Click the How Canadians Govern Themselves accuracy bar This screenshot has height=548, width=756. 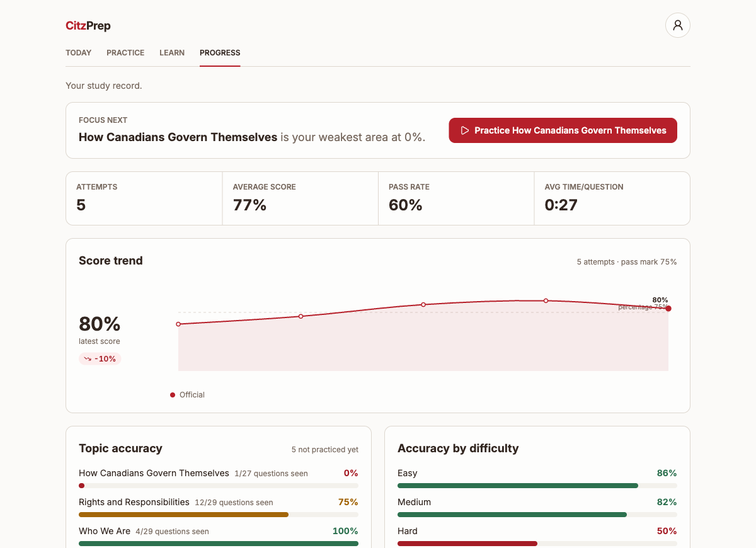[219, 486]
